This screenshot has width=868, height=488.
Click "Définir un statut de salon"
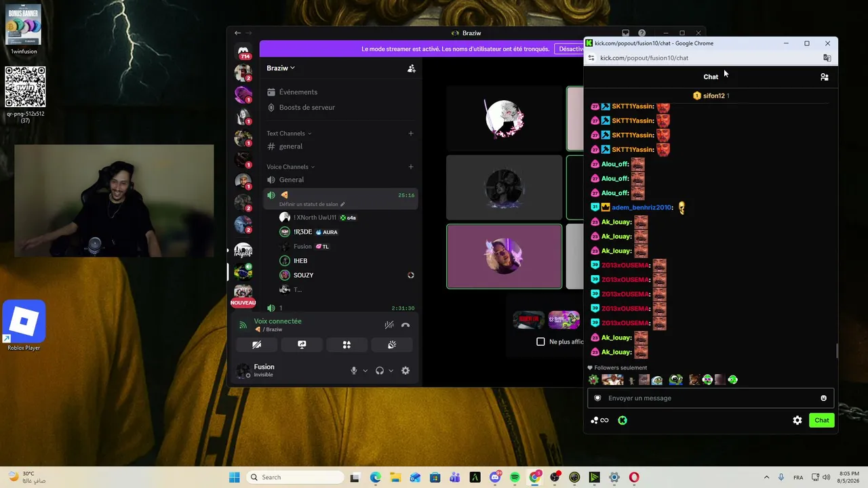click(312, 204)
